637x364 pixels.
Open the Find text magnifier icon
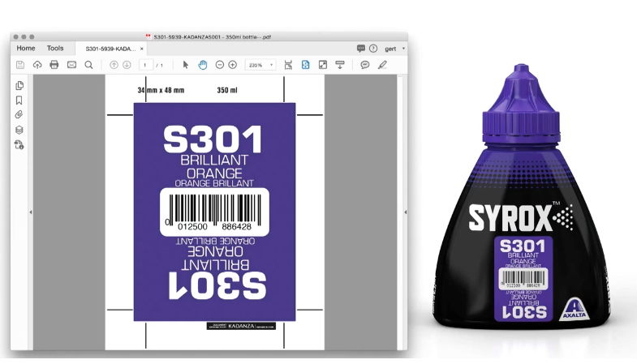88,65
